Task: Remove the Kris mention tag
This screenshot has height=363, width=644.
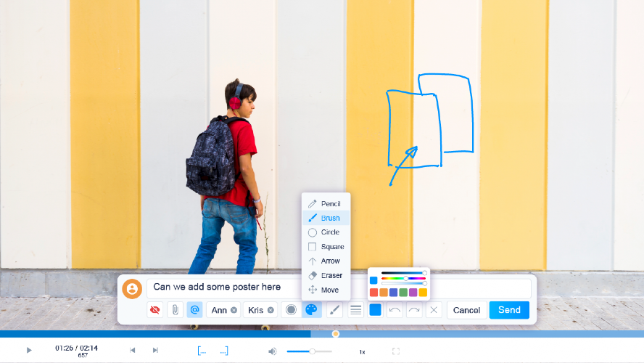Action: pyautogui.click(x=271, y=311)
